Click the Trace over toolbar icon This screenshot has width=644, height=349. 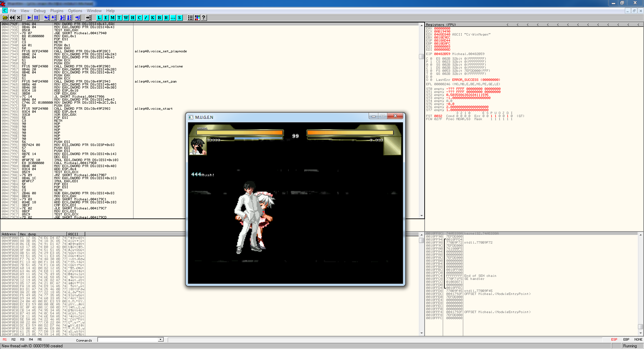[69, 18]
